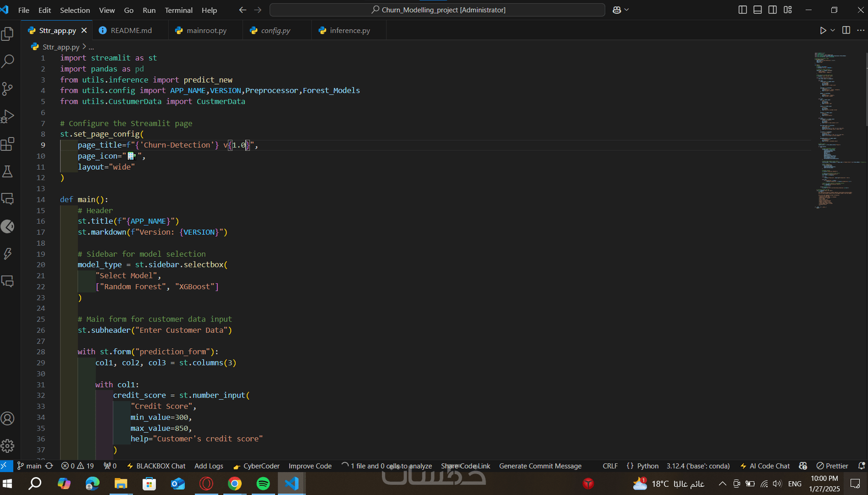This screenshot has width=868, height=495.
Task: Open run options dropdown arrow
Action: pyautogui.click(x=833, y=31)
